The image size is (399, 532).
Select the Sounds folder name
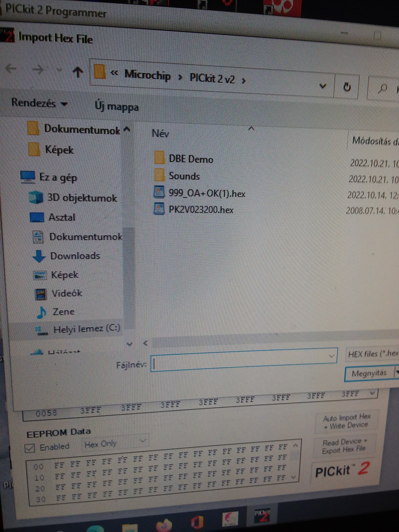[184, 176]
